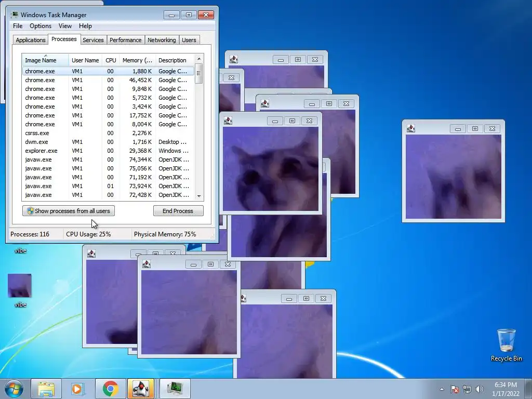Switch to the Services tab
Viewport: 532px width, 399px height.
(x=93, y=40)
